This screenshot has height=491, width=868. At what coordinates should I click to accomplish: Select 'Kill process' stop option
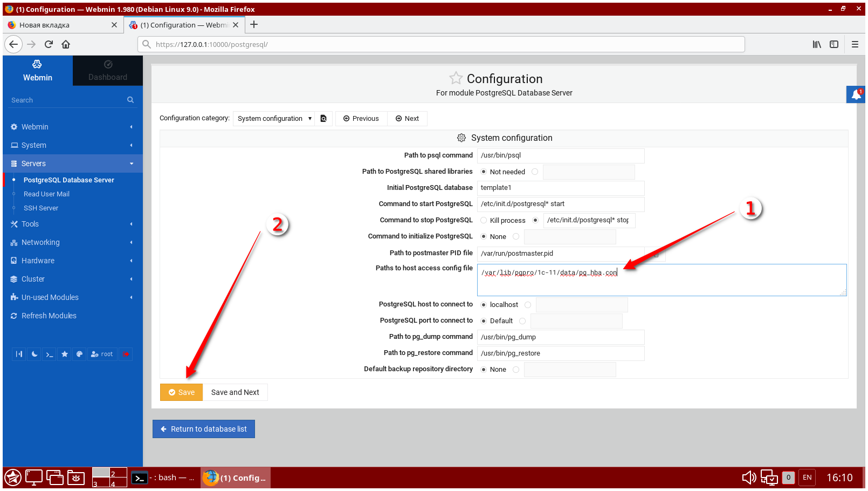(x=484, y=220)
